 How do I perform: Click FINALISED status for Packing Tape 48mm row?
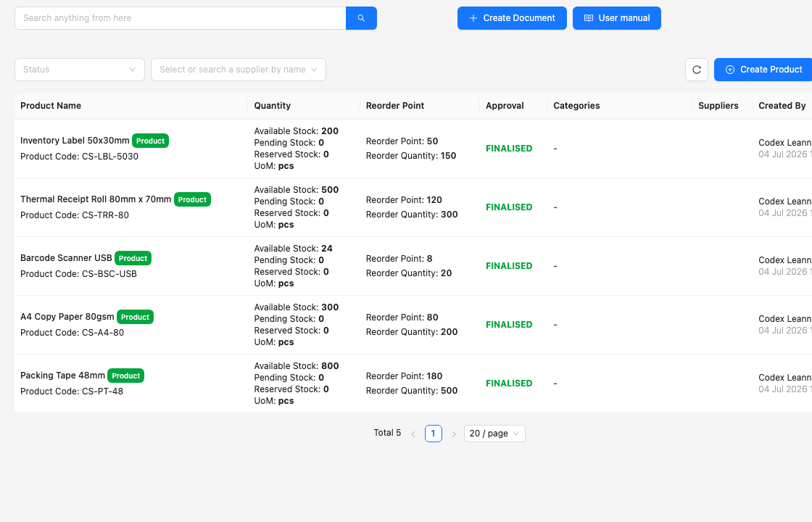tap(509, 384)
